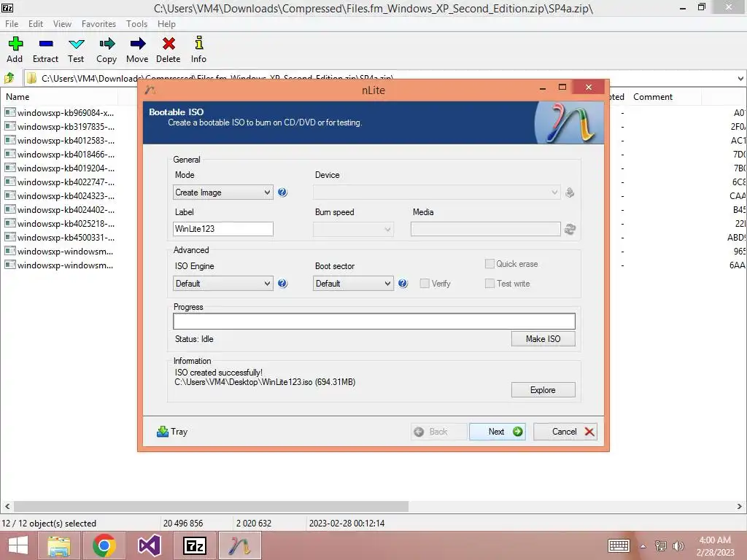Open network status in system tray
The image size is (747, 560).
click(661, 545)
